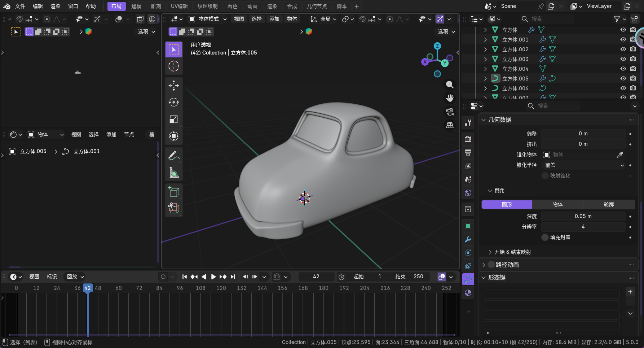644x348 pixels.
Task: Enable the 路径动画 checkbox
Action: [x=491, y=265]
